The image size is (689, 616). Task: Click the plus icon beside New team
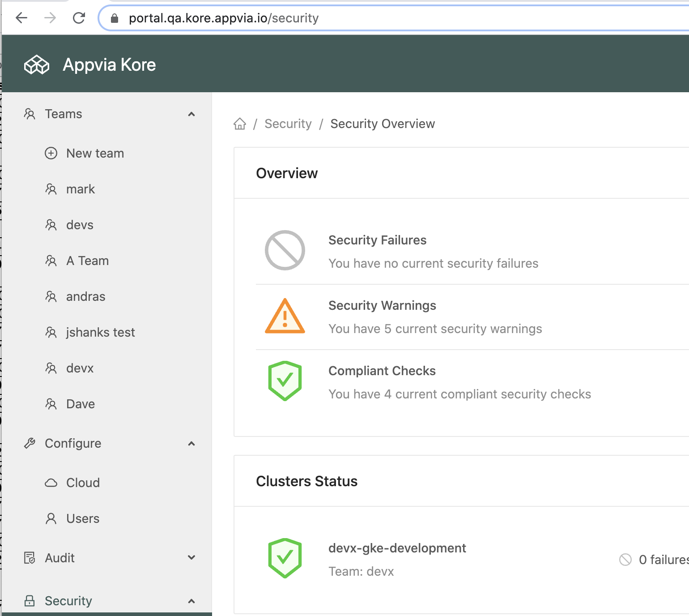[51, 154]
